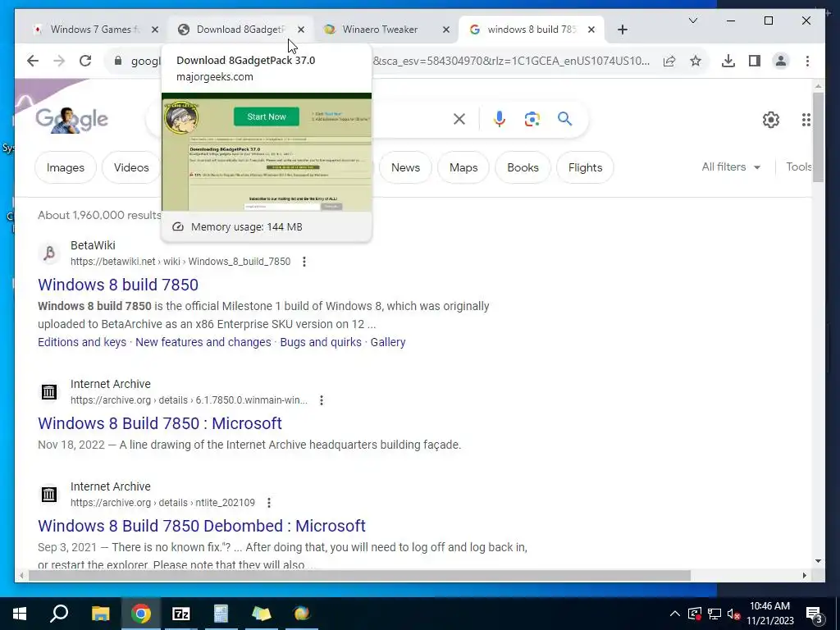Click muted speaker volume tray icon

(734, 614)
